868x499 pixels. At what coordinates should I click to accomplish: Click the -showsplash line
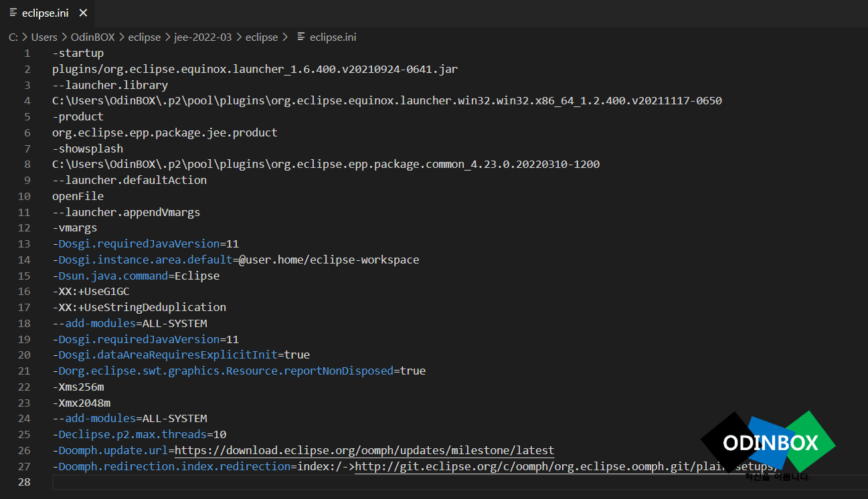click(x=88, y=148)
